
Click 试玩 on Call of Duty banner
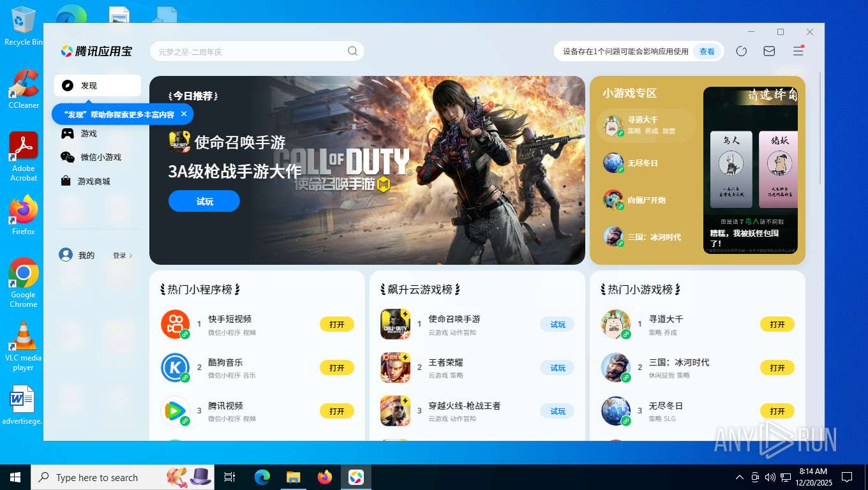point(204,201)
